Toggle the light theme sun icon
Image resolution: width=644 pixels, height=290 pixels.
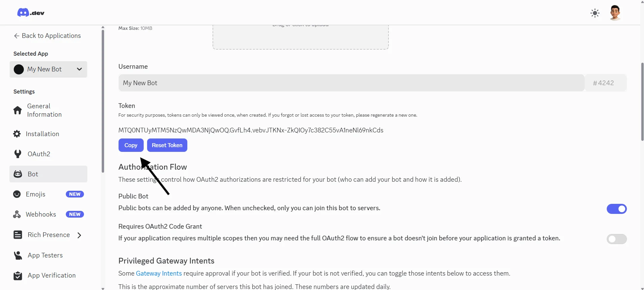click(595, 13)
